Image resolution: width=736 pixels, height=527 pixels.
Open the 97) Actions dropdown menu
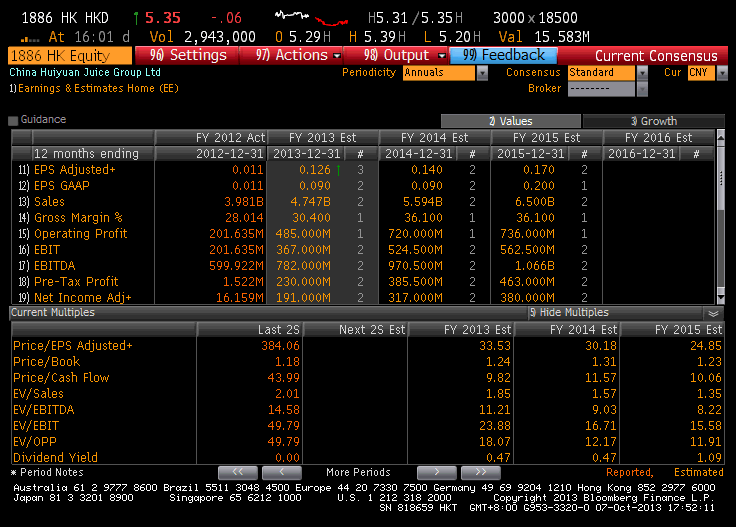(x=291, y=55)
